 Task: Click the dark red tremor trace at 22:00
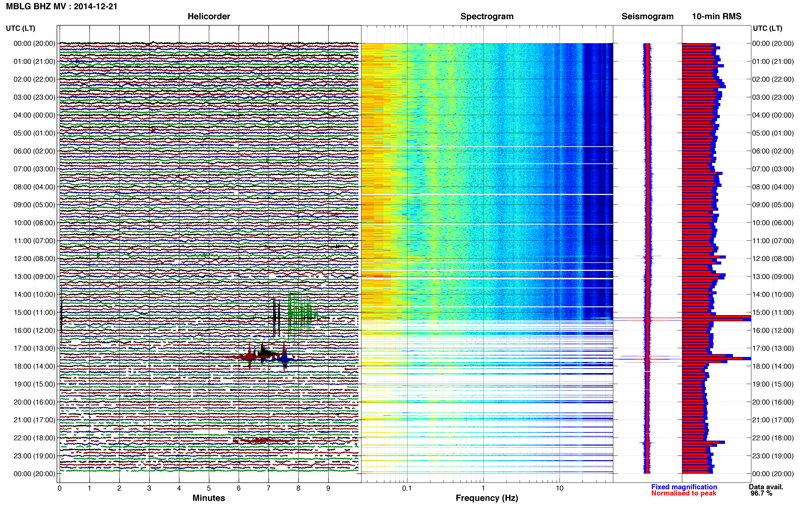tap(263, 440)
